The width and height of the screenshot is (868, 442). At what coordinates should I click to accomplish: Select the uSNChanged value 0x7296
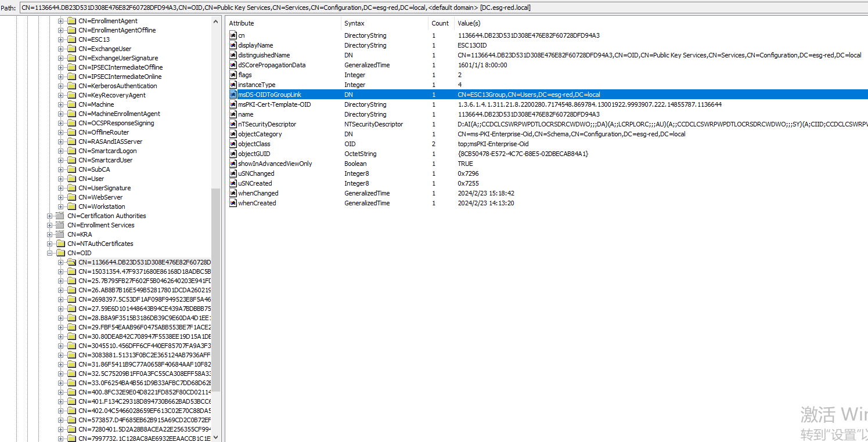tap(468, 173)
